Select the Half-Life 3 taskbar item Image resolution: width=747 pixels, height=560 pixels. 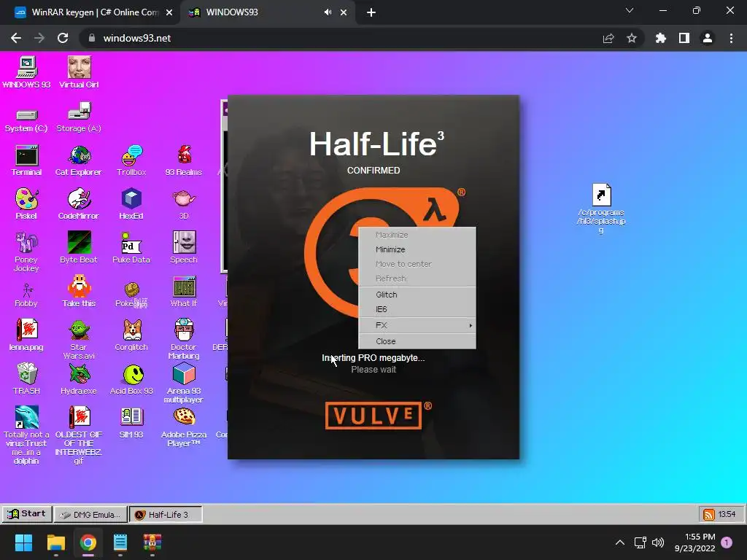[166, 514]
